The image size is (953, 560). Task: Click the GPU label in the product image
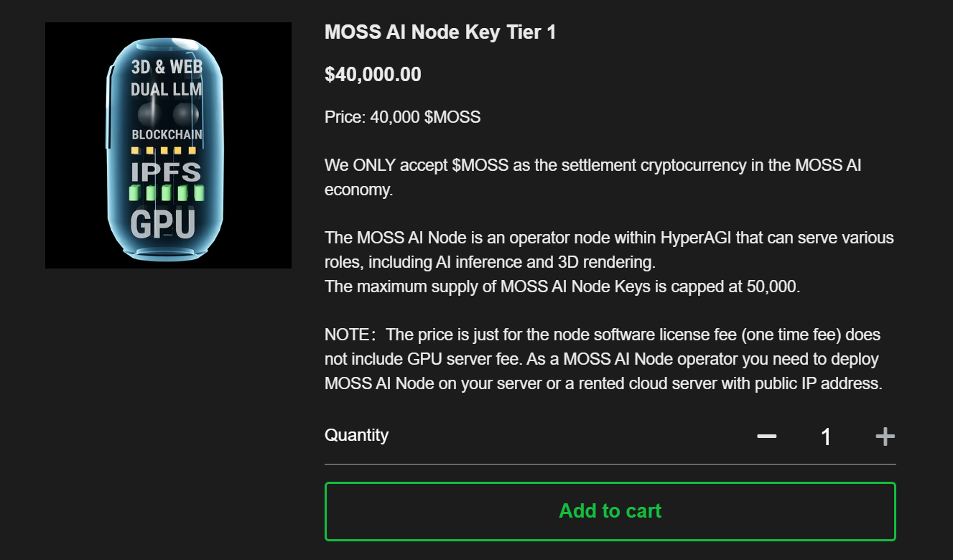point(162,223)
